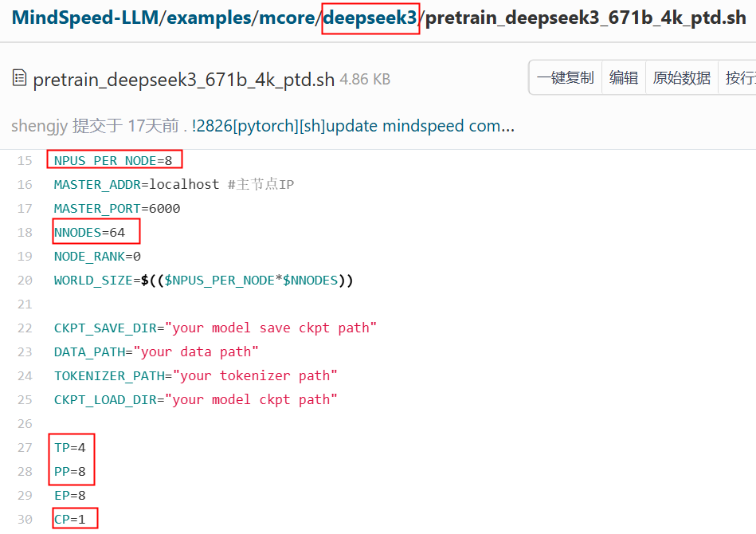Click line number 27
This screenshot has height=534, width=756.
click(25, 448)
